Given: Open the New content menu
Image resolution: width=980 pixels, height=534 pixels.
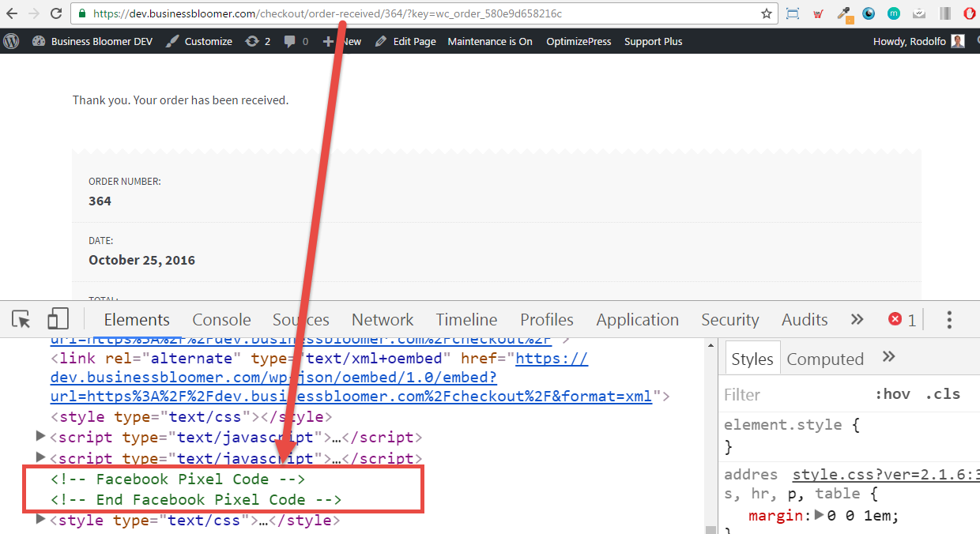Looking at the screenshot, I should [342, 41].
